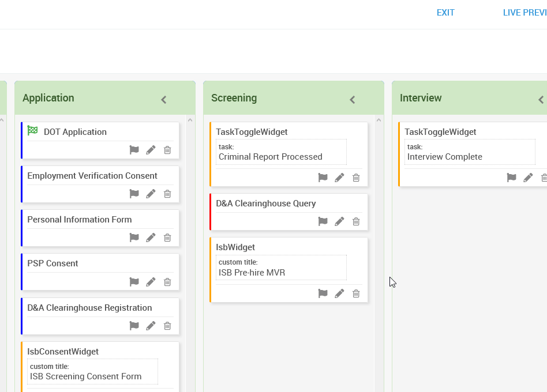The image size is (547, 392).
Task: Delete the Criminal Report Processed widget
Action: [x=356, y=178]
